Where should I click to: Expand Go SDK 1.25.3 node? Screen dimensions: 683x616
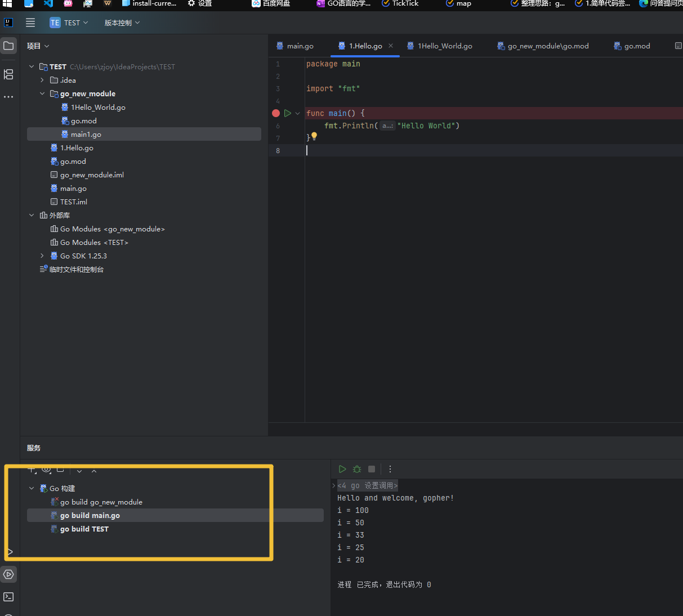pos(42,256)
